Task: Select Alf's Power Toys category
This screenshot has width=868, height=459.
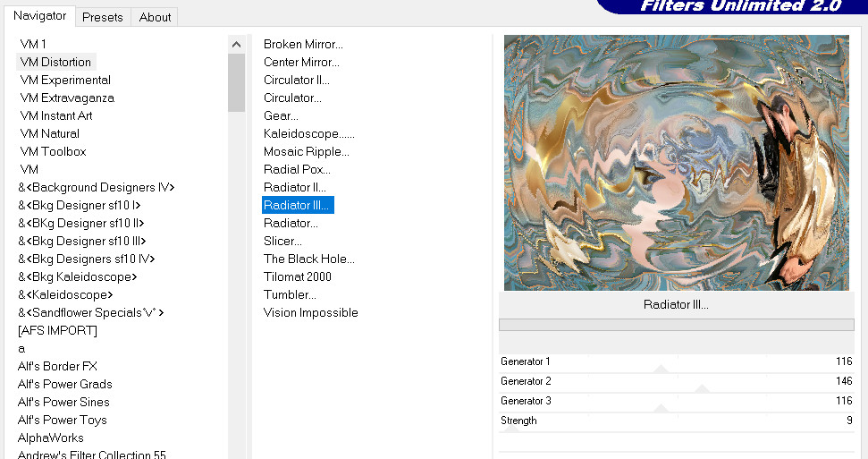Action: [x=62, y=420]
